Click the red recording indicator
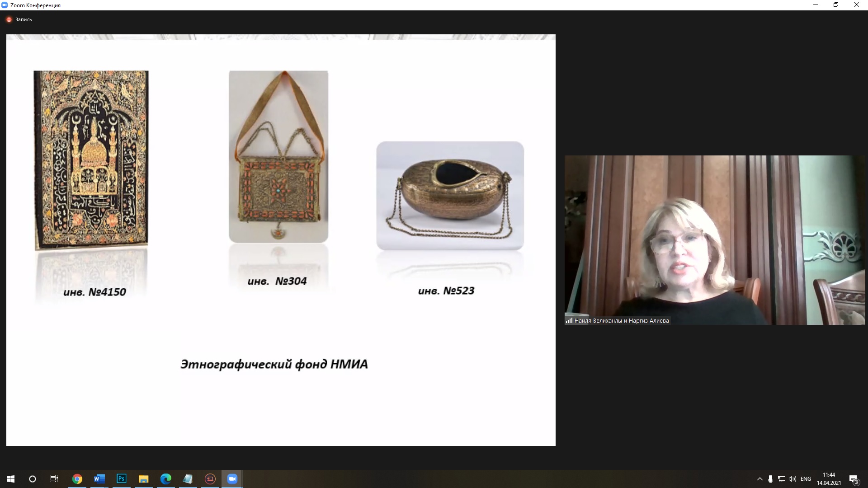The height and width of the screenshot is (488, 868). [9, 19]
